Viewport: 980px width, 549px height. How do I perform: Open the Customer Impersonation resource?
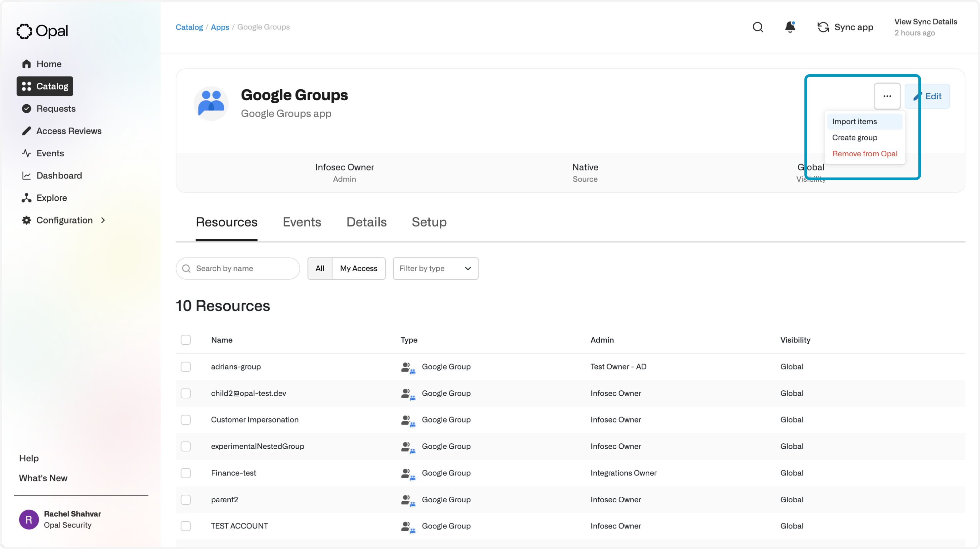(x=254, y=420)
